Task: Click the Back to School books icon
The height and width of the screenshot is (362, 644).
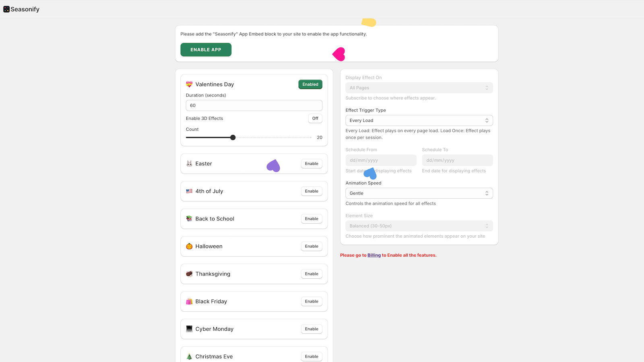Action: pyautogui.click(x=189, y=218)
